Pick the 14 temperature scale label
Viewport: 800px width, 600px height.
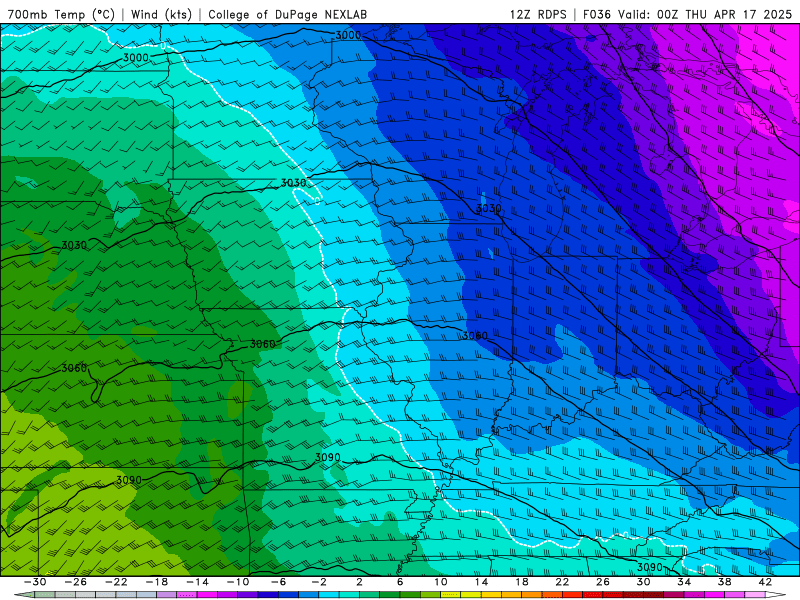481,582
